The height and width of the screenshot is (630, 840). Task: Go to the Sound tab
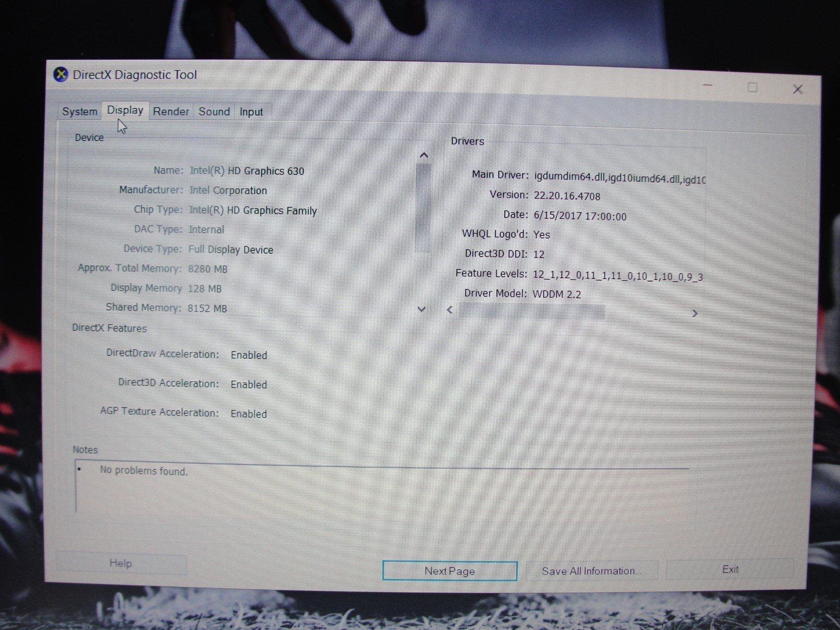(x=214, y=111)
